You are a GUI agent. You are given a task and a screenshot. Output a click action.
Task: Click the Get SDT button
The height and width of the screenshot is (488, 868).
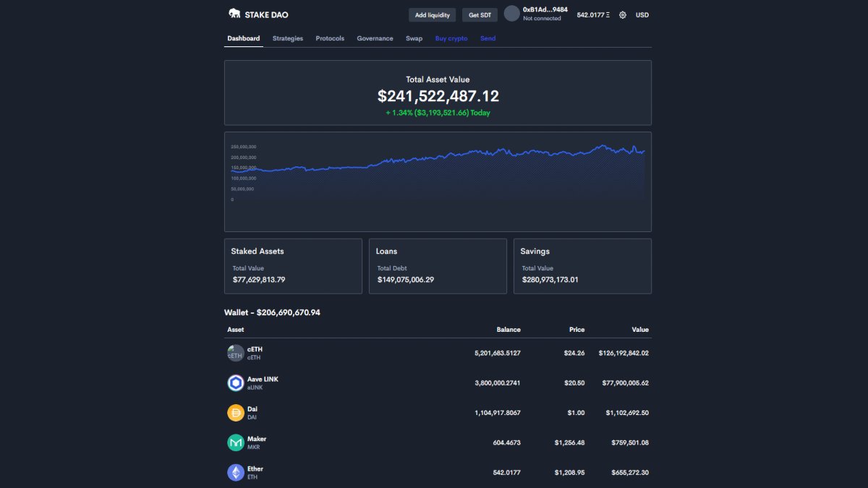pos(480,14)
